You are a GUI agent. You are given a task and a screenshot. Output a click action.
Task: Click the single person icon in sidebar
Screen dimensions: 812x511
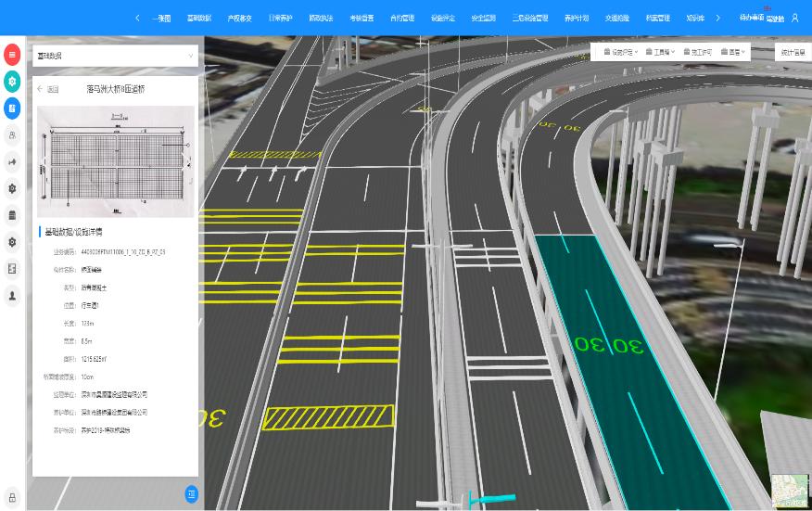pos(13,296)
